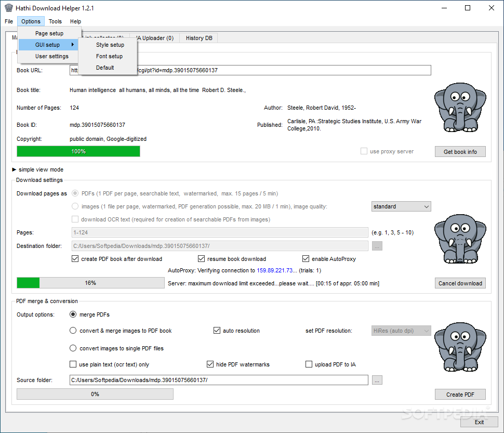Open User settings from Options menu

click(51, 56)
